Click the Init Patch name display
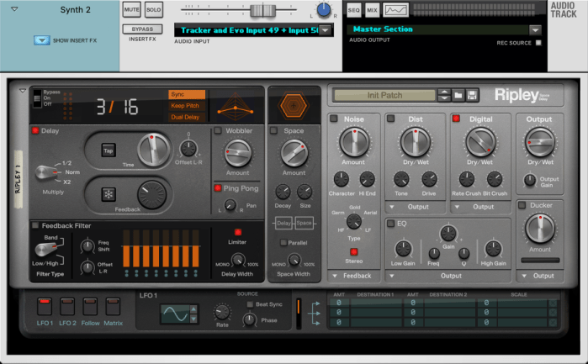Image resolution: width=588 pixels, height=364 pixels. [x=384, y=95]
